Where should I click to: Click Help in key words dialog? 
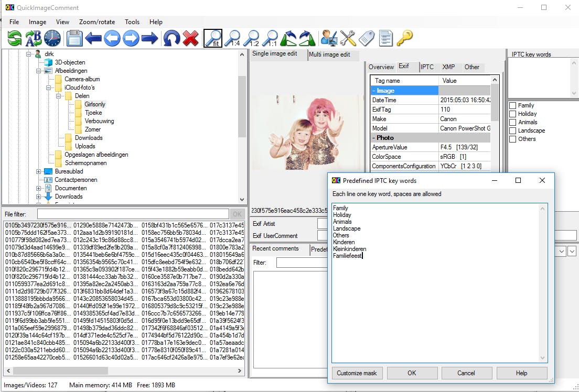pos(522,373)
